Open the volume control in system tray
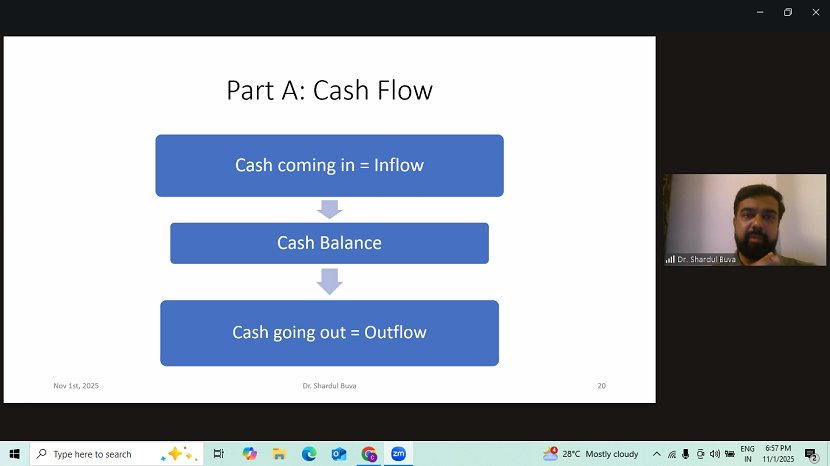This screenshot has width=830, height=466. click(714, 454)
